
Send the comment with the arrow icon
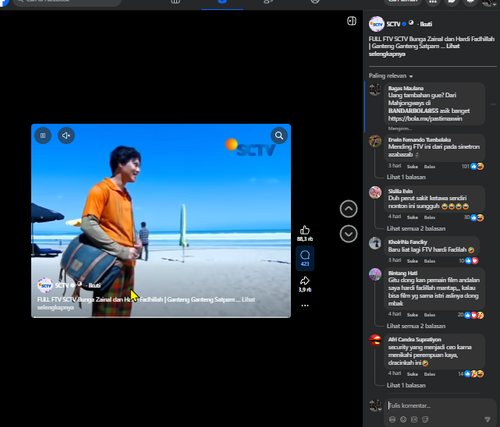tap(487, 419)
